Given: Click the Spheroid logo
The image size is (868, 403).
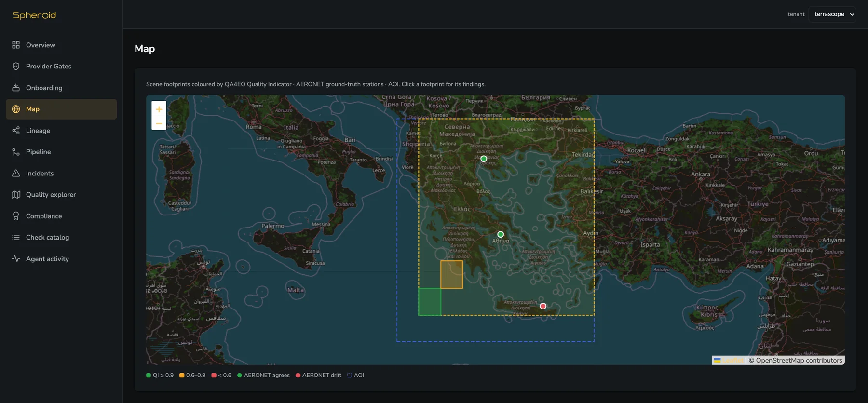Looking at the screenshot, I should tap(34, 15).
